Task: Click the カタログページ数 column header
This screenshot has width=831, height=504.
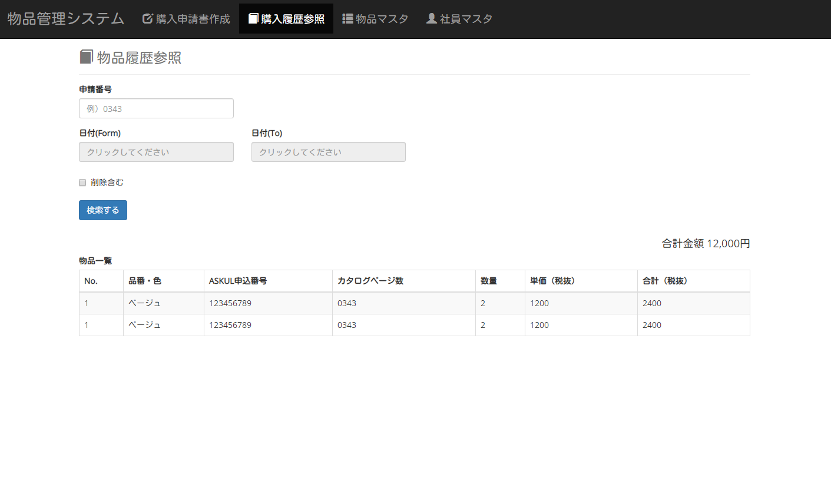Action: click(370, 281)
